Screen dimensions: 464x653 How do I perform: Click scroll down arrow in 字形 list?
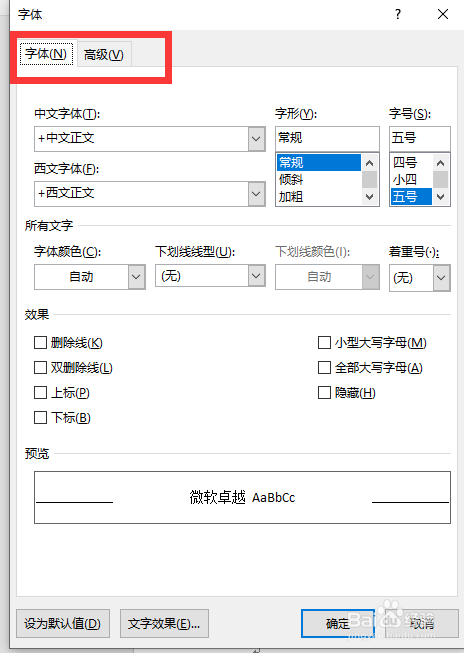(369, 197)
